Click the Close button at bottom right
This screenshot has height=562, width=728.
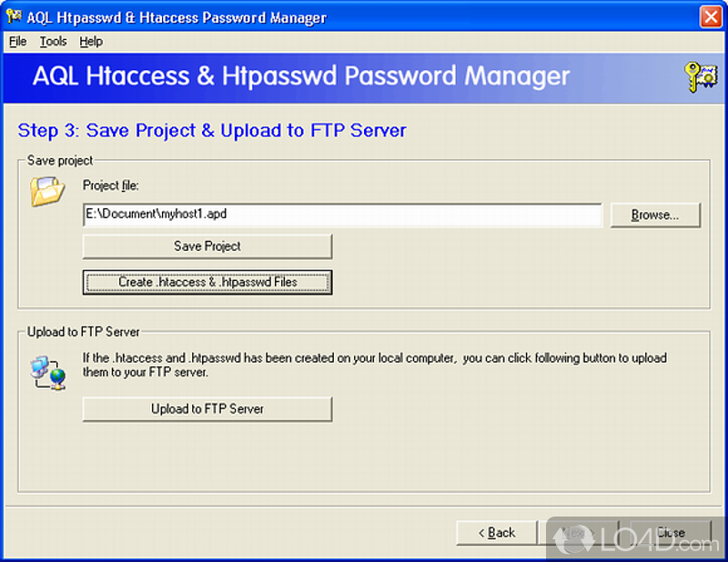671,532
